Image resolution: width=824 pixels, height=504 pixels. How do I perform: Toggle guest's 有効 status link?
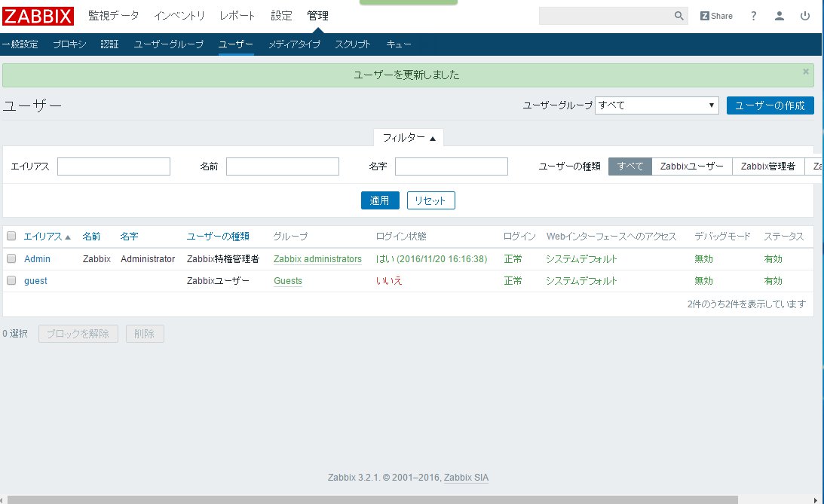pyautogui.click(x=773, y=281)
